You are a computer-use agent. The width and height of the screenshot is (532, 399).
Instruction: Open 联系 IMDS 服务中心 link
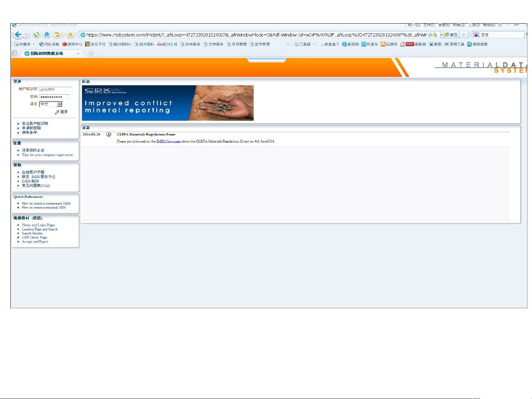(39, 177)
